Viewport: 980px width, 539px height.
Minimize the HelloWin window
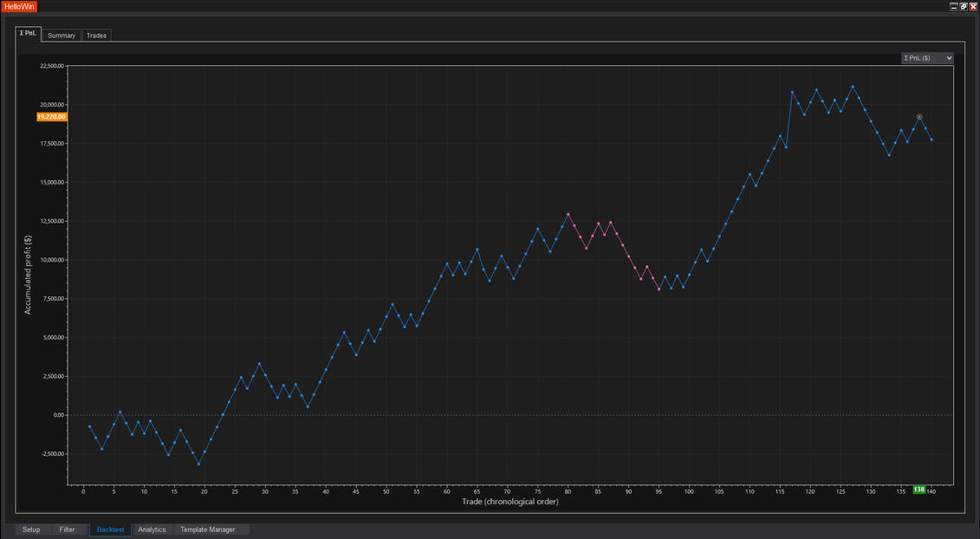click(954, 6)
